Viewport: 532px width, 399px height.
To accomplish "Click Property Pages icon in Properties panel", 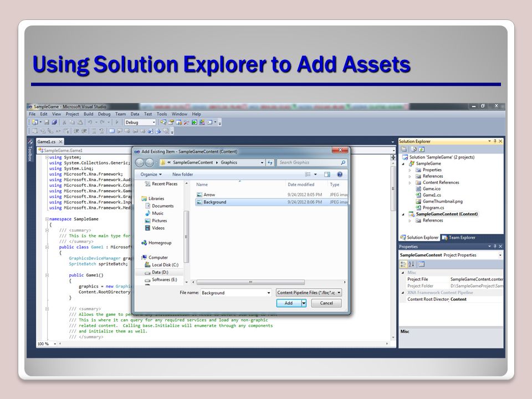I will coord(421,264).
